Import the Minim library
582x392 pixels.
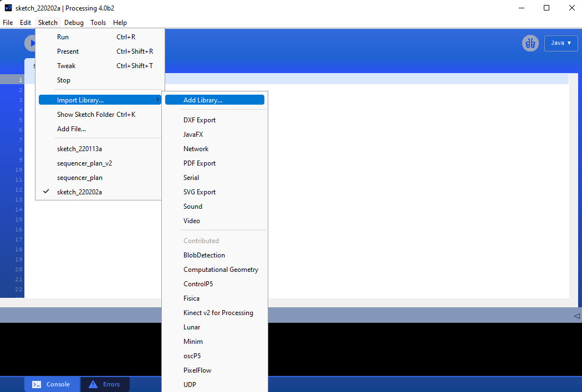click(x=193, y=342)
